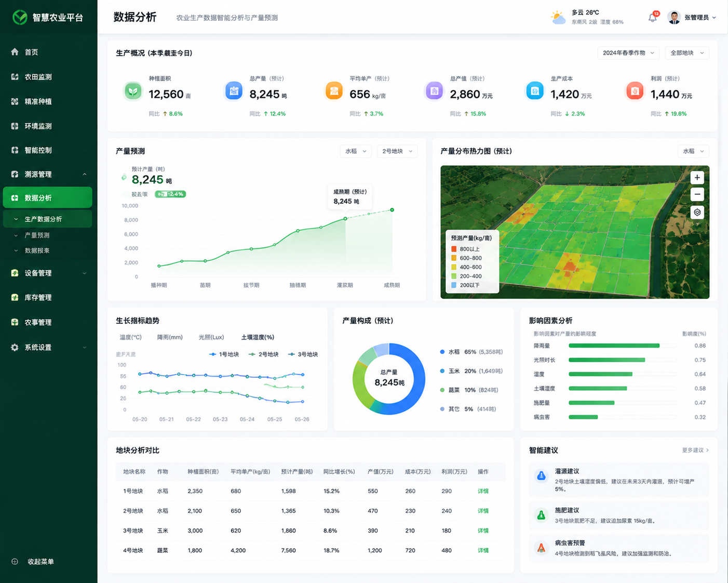Click the 降雨量 influence bar
Image resolution: width=728 pixels, height=583 pixels.
[x=614, y=346]
